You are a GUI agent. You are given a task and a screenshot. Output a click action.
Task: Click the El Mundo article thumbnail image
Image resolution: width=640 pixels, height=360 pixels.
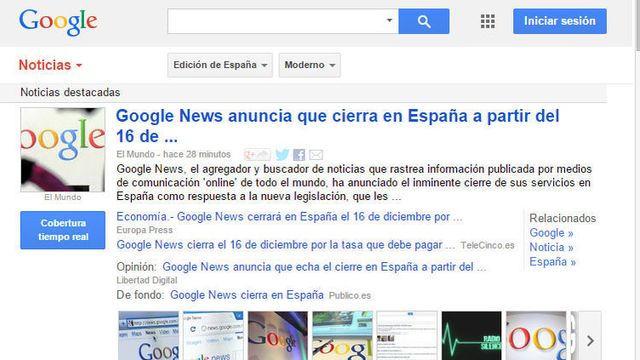[63, 150]
